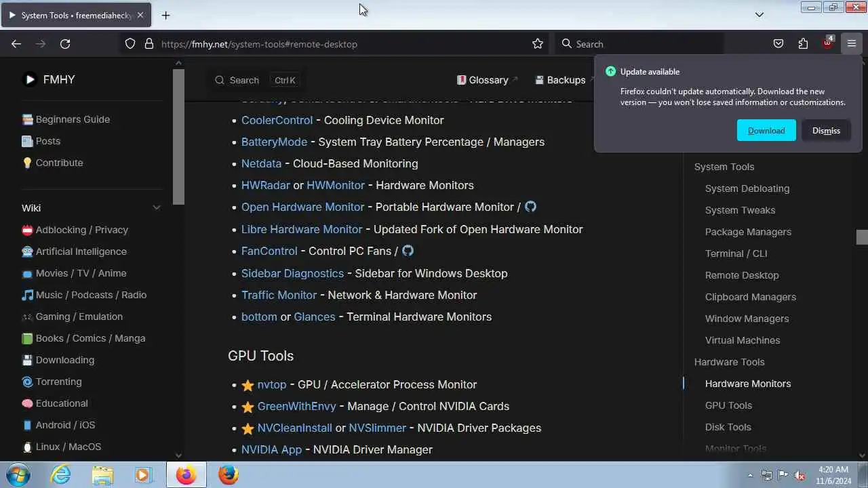Select the System Tools browser tab
The height and width of the screenshot is (488, 868).
[x=76, y=15]
